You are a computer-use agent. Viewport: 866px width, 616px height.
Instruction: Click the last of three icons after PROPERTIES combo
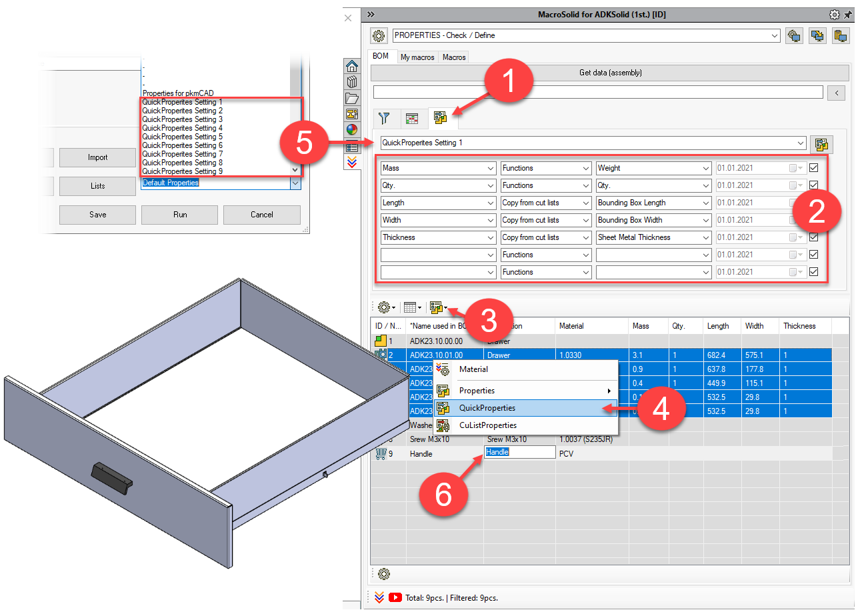click(841, 36)
